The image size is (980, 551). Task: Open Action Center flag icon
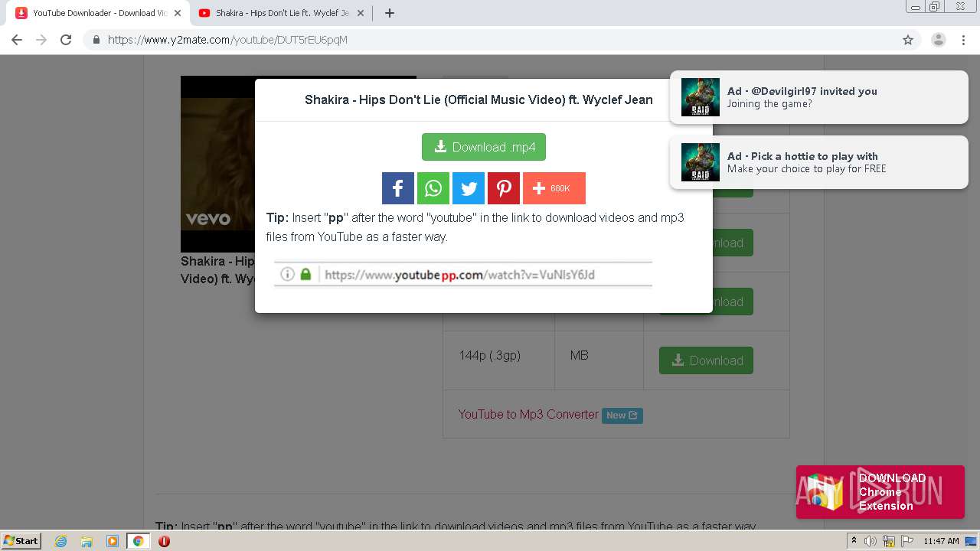click(906, 541)
